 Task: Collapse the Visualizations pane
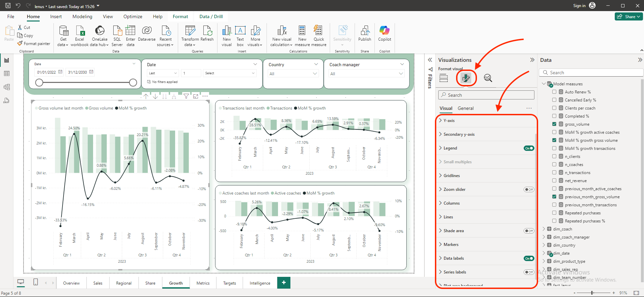click(532, 60)
